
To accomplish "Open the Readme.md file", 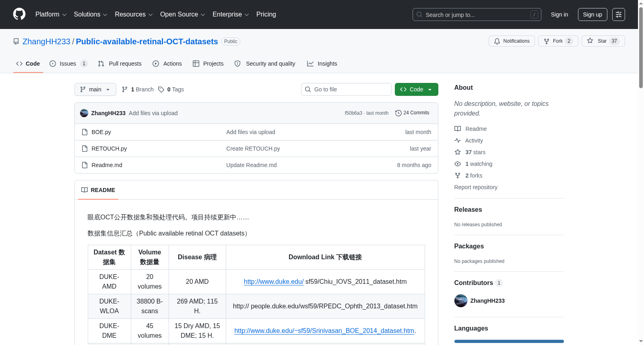I will tap(107, 165).
